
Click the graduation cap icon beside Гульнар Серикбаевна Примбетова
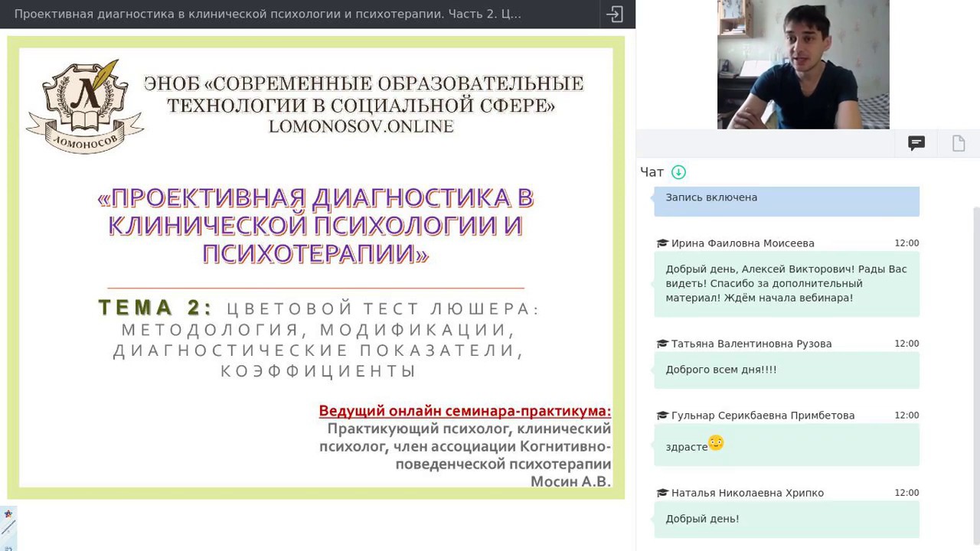click(x=662, y=416)
